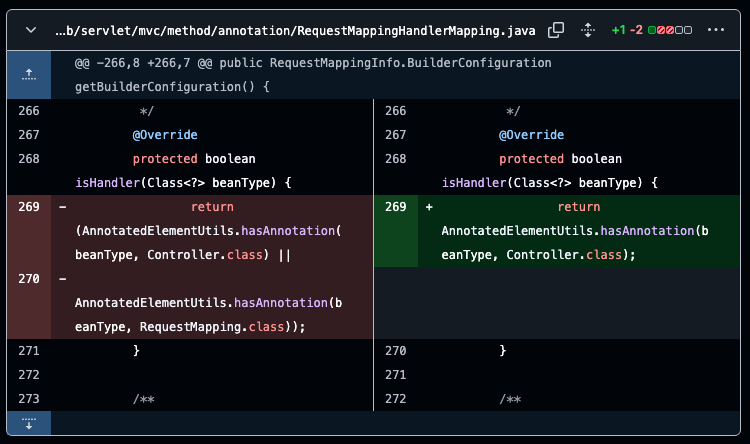Click @Override annotation in left pane
Image resolution: width=750 pixels, height=444 pixels.
pyautogui.click(x=165, y=135)
